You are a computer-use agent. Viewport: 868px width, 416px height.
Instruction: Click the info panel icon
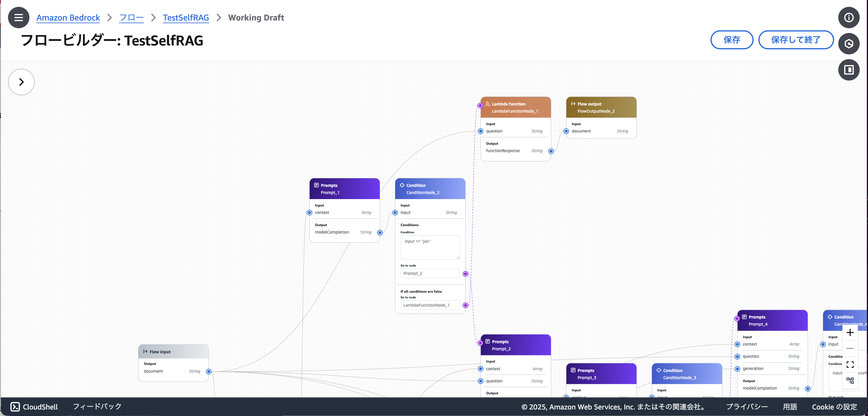pos(848,18)
